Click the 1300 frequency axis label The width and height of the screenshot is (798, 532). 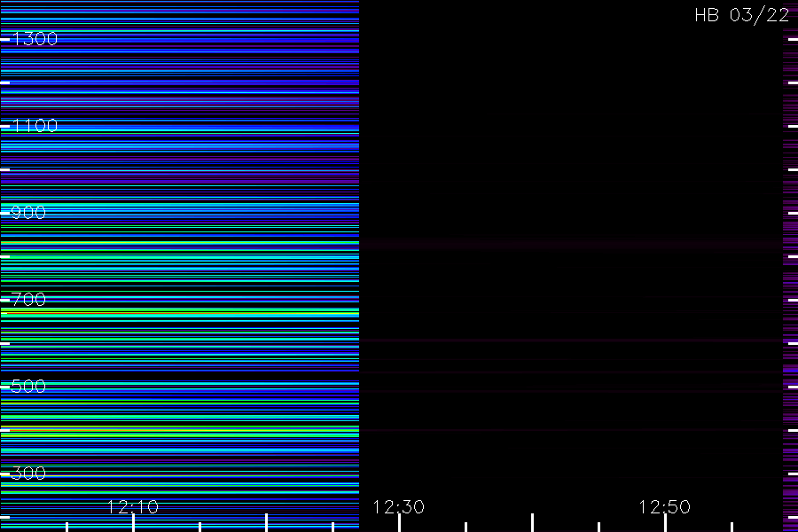(35, 39)
